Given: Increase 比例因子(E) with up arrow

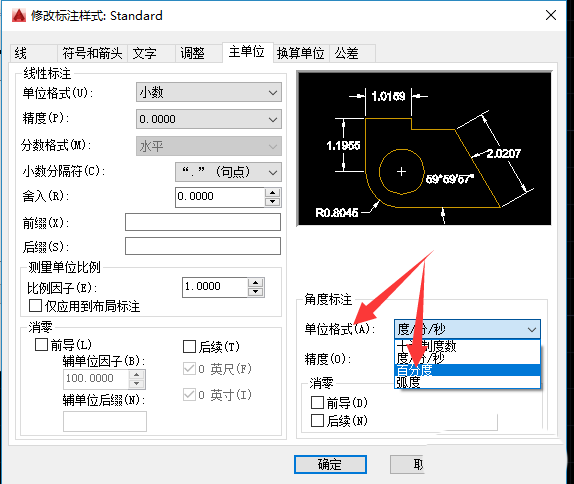Looking at the screenshot, I should pyautogui.click(x=256, y=283).
